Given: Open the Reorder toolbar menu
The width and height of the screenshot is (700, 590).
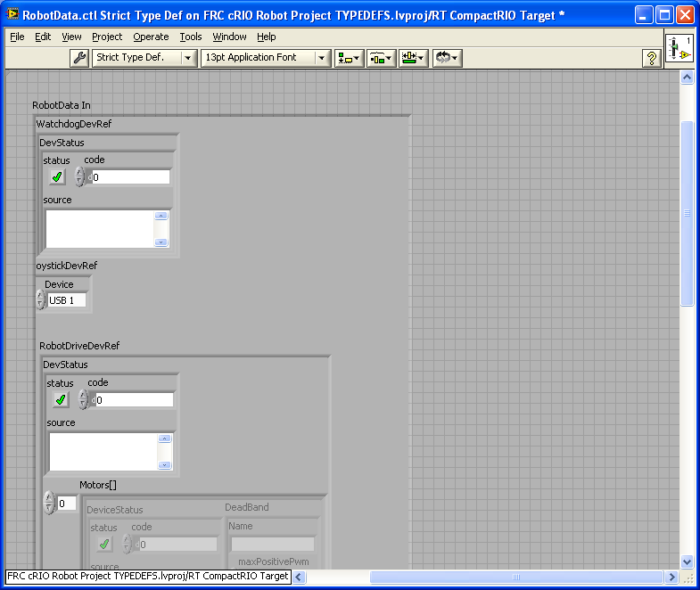Looking at the screenshot, I should [448, 58].
